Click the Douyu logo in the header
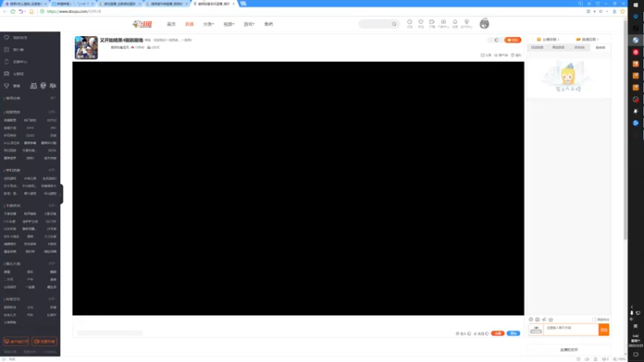This screenshot has width=644, height=362. pyautogui.click(x=142, y=24)
